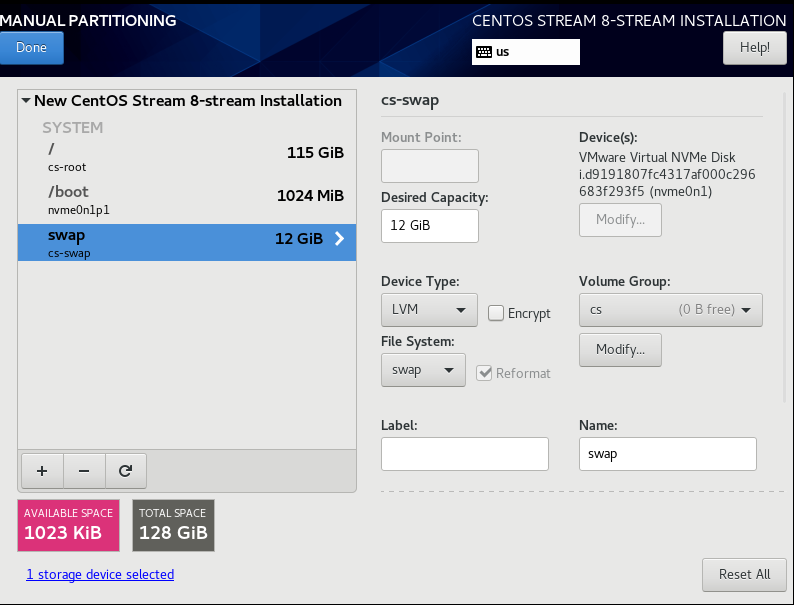Remove selected mount point with minus button
The image size is (794, 605).
[x=84, y=471]
